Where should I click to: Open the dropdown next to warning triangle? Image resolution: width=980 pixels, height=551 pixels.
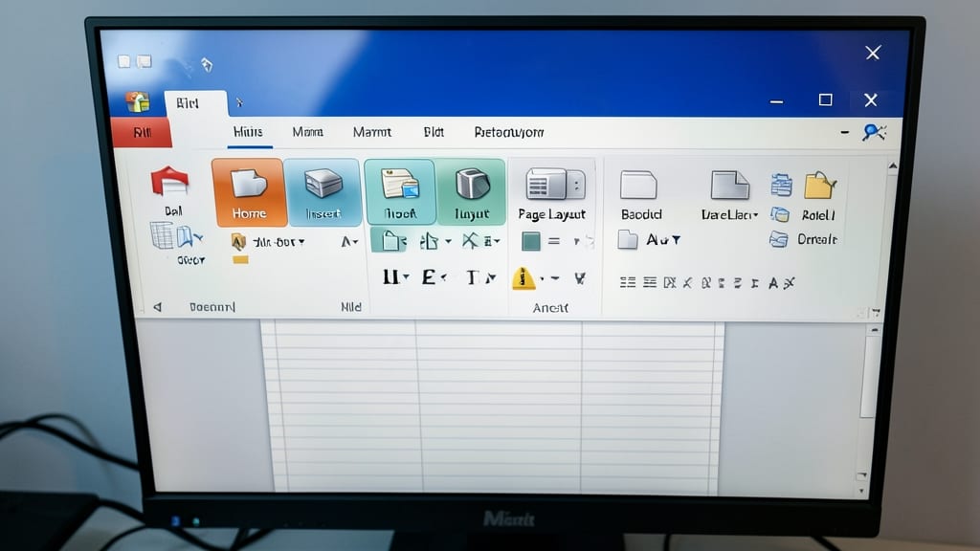coord(542,278)
